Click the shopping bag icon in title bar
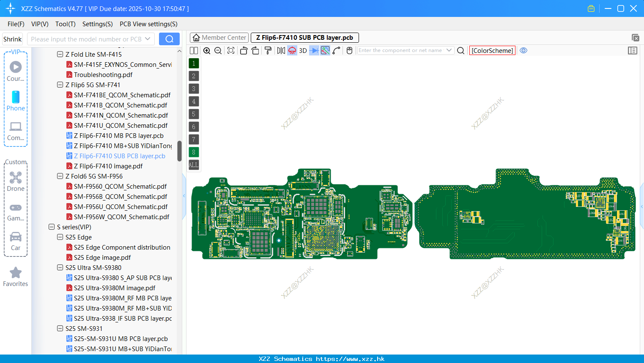The height and width of the screenshot is (363, 644). [x=591, y=8]
